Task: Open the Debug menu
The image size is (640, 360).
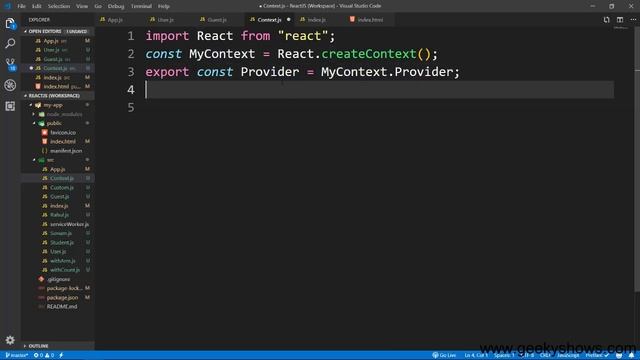Action: 116,6
